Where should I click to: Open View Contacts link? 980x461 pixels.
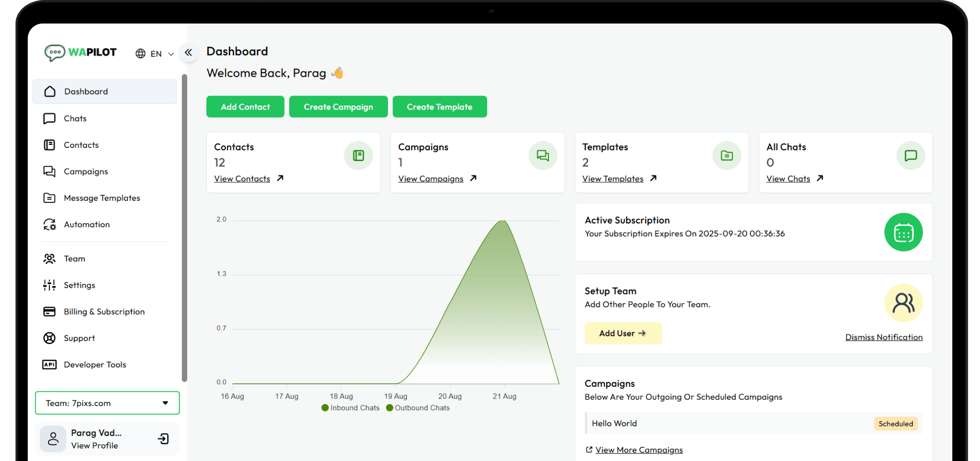242,179
